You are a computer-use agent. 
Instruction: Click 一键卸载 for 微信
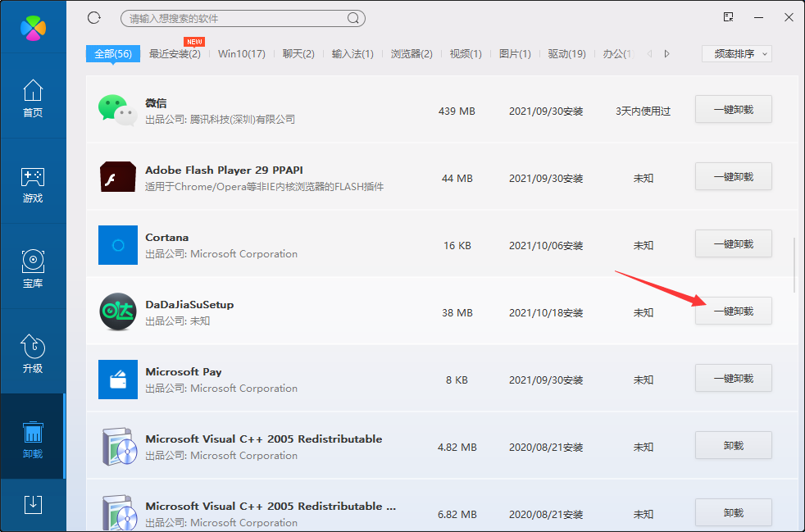734,109
